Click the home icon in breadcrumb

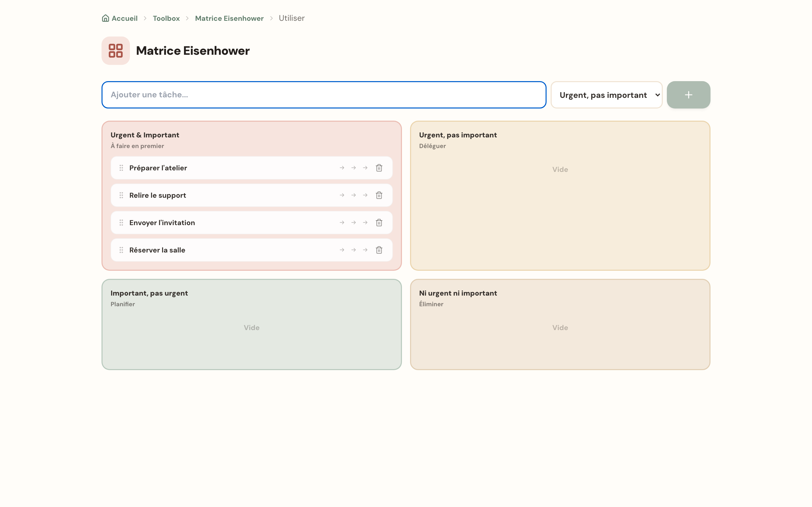coord(105,18)
